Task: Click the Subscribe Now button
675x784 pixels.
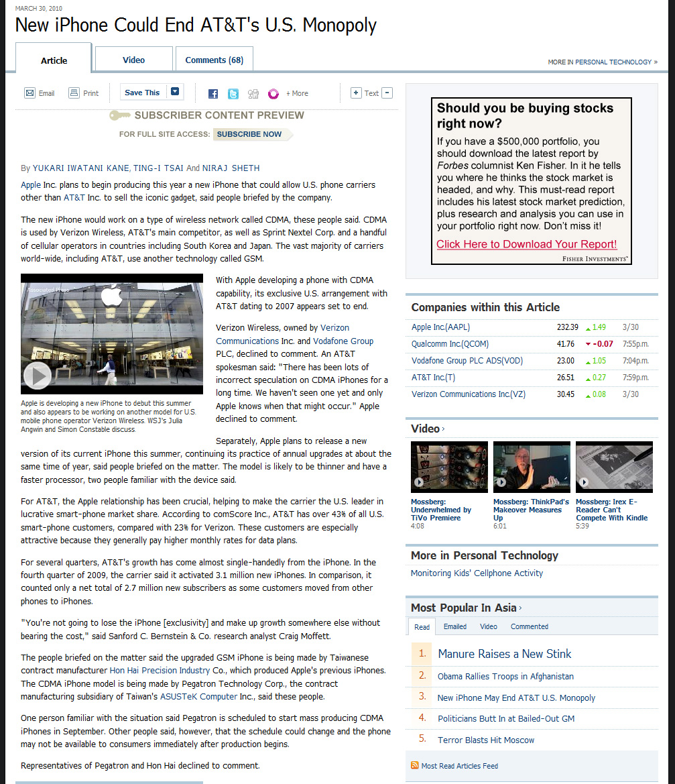Action: point(249,134)
